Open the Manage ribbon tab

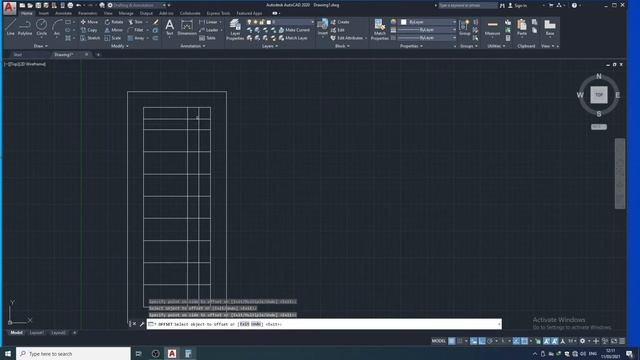coord(126,13)
